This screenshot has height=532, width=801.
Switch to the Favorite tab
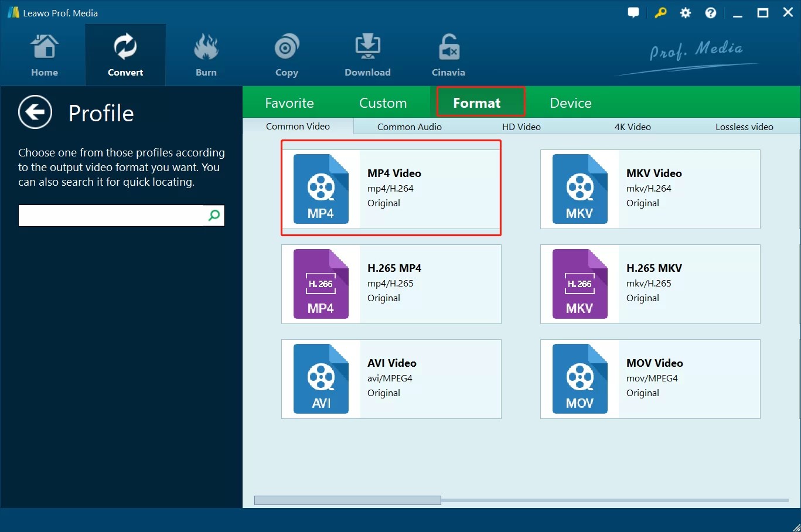[x=289, y=102]
